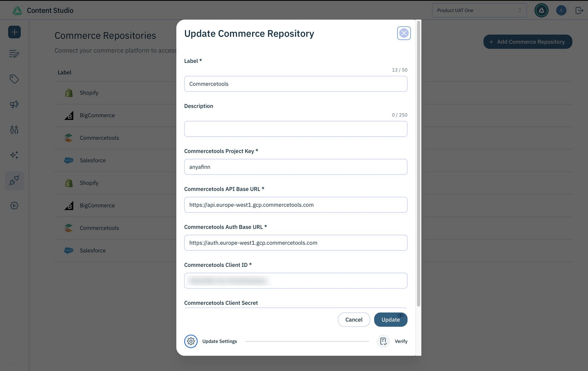The width and height of the screenshot is (588, 371).
Task: Click the first BigCommerce row text
Action: (97, 115)
